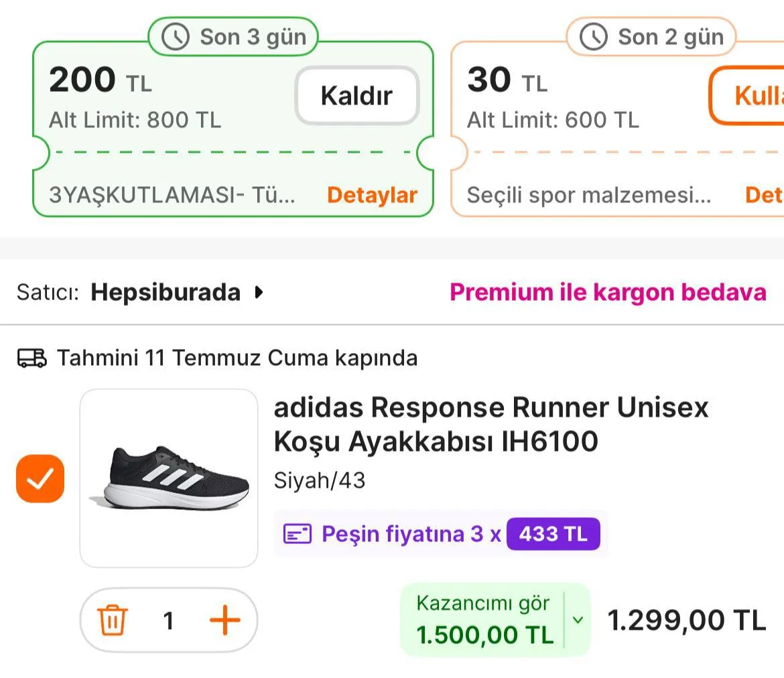Open the adidas shoe product thumbnail
The image size is (784, 678).
pyautogui.click(x=169, y=478)
